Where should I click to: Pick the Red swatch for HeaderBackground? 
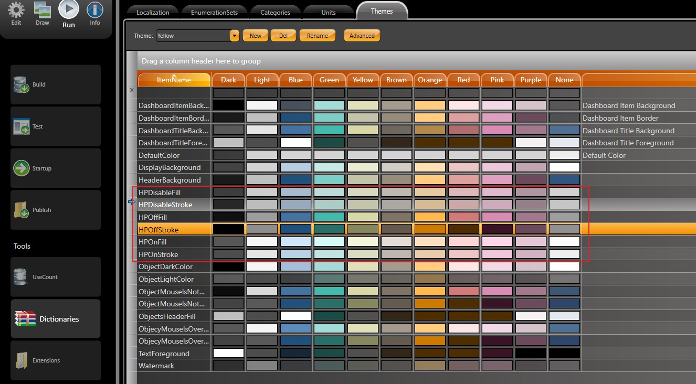coord(463,180)
